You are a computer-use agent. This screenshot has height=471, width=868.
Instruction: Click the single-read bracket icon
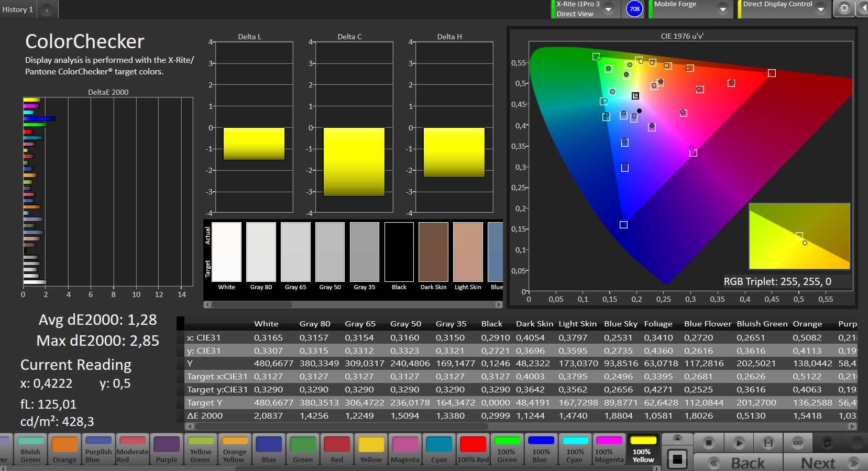[x=768, y=443]
